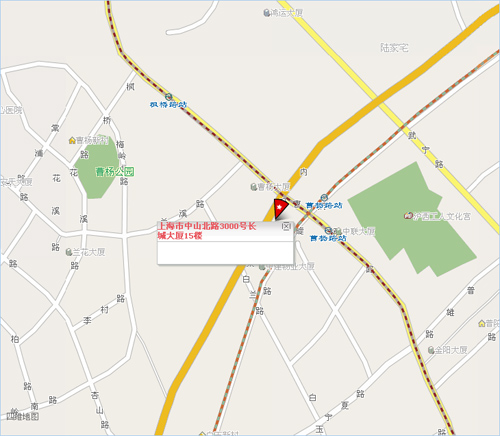
Task: Click the 鸿运大厦 building icon
Action: (x=266, y=13)
